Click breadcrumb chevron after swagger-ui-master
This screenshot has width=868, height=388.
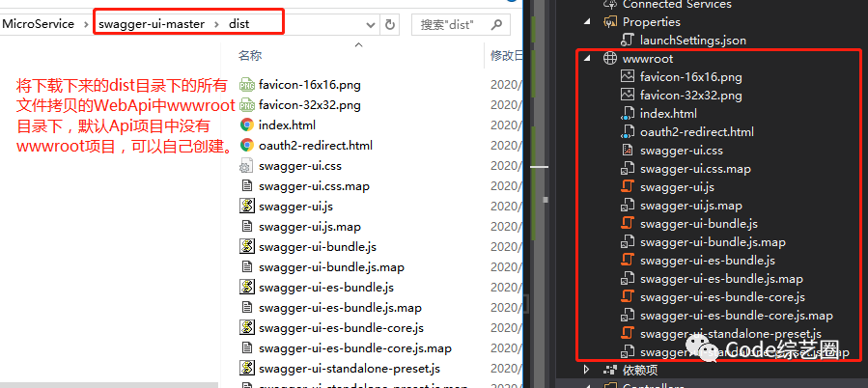click(x=217, y=24)
